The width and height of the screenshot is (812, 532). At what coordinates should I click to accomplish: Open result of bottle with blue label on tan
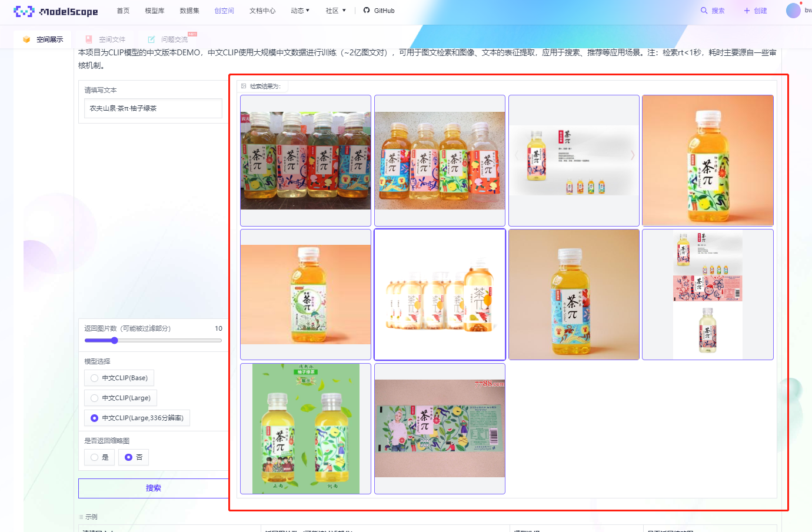point(574,294)
